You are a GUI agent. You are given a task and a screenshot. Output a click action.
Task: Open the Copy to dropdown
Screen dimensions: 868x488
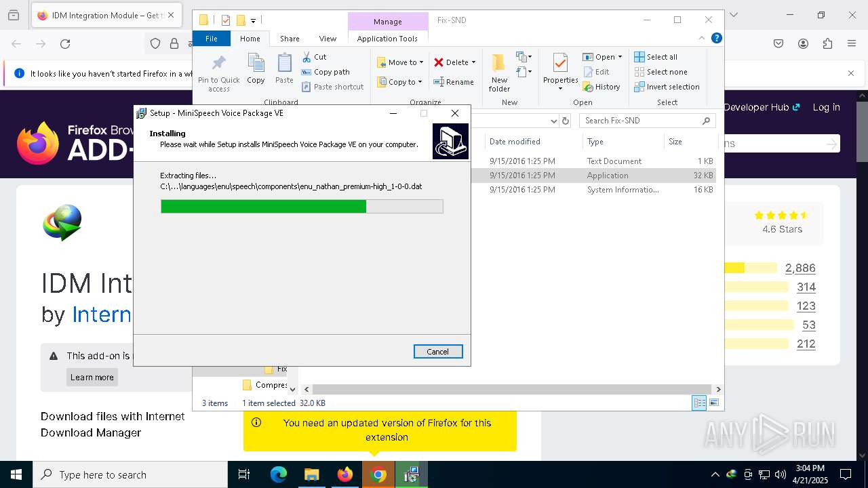(x=399, y=82)
